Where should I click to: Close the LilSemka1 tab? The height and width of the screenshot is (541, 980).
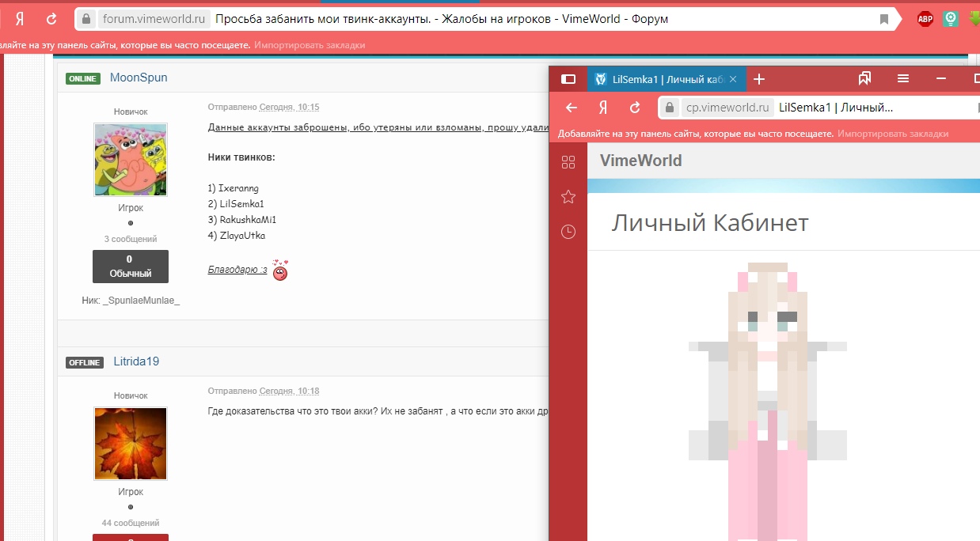(x=733, y=79)
